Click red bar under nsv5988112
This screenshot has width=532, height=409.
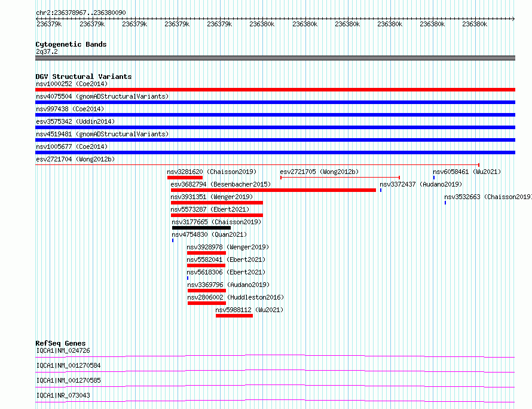pos(234,316)
